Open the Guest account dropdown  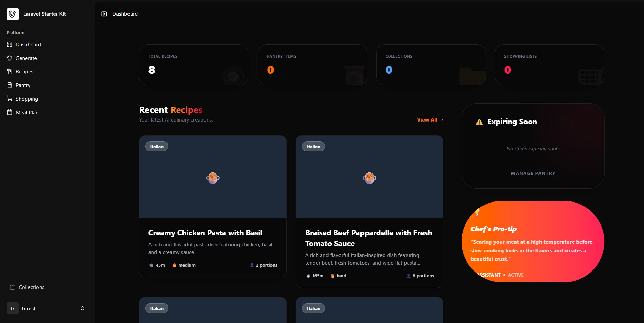29,309
